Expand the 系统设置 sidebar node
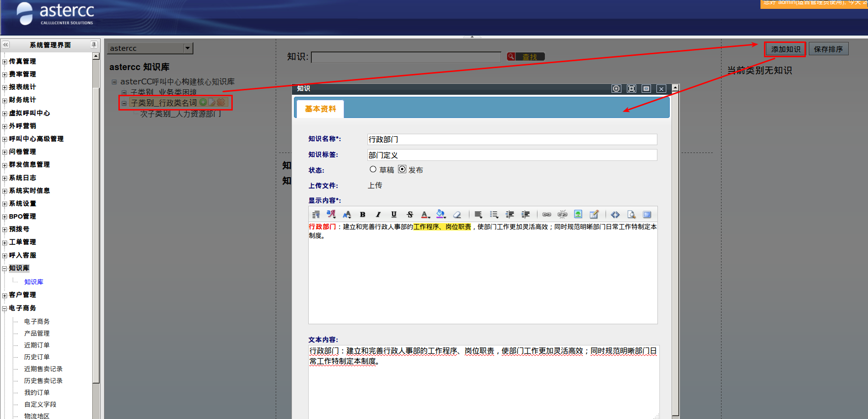This screenshot has height=419, width=868. tap(4, 204)
